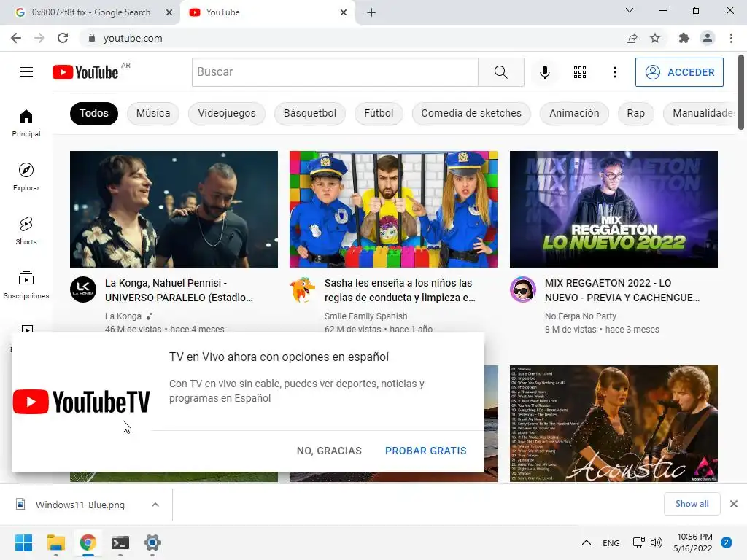The width and height of the screenshot is (747, 560).
Task: Open La Konga channel avatar
Action: click(x=83, y=289)
